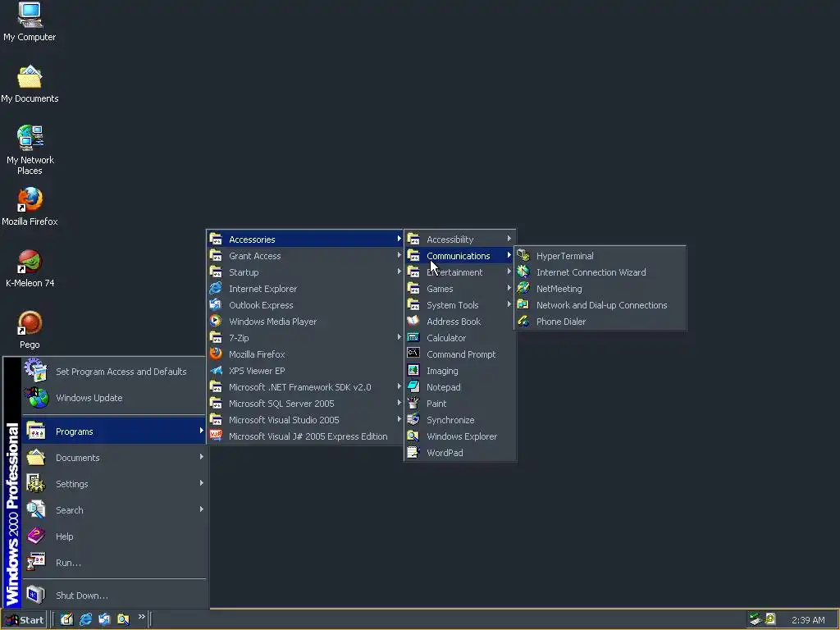The width and height of the screenshot is (840, 630).
Task: Select the Communications submenu entry
Action: click(x=459, y=256)
